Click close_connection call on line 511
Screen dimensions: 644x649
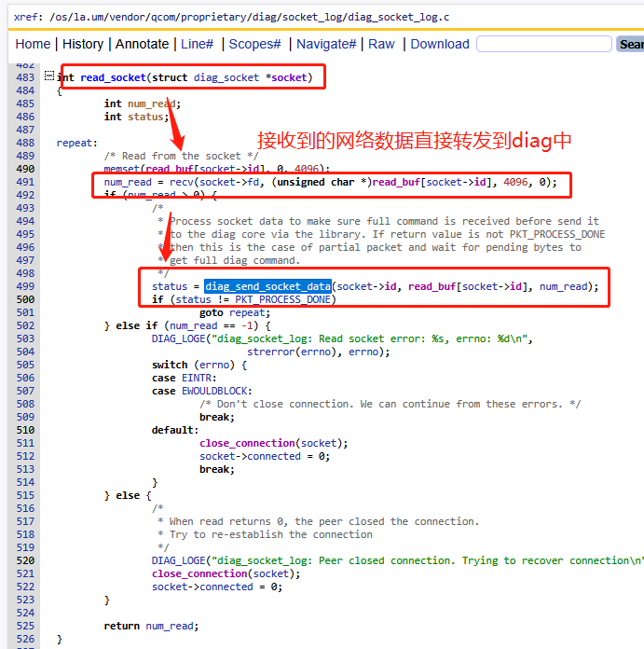coord(247,443)
